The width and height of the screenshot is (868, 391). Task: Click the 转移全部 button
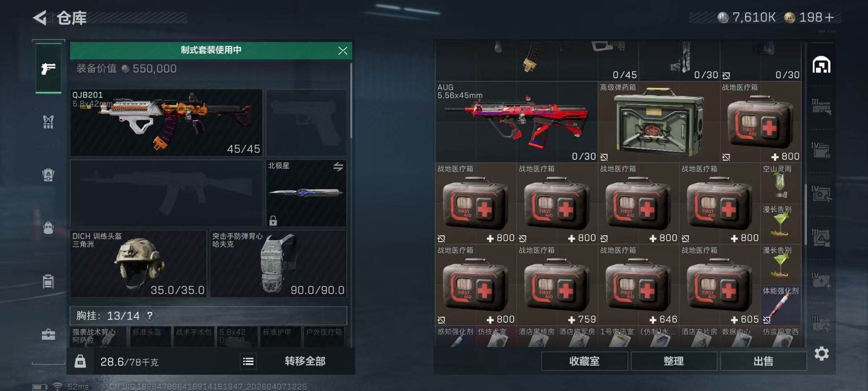point(305,361)
